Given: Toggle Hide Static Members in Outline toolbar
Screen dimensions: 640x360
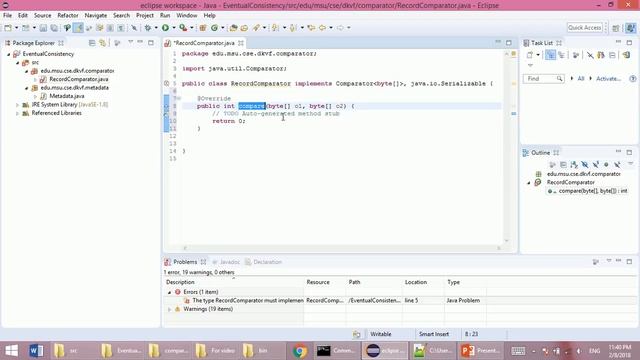Looking at the screenshot, I should (596, 164).
